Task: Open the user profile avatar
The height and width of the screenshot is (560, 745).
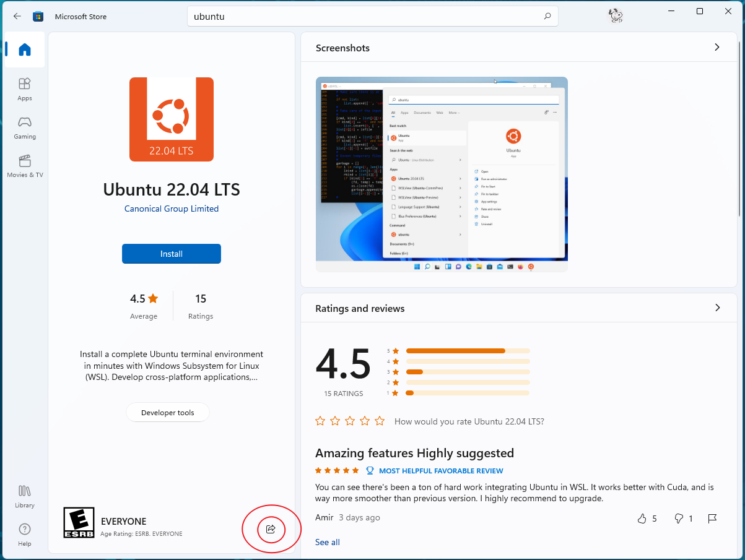Action: 615,16
